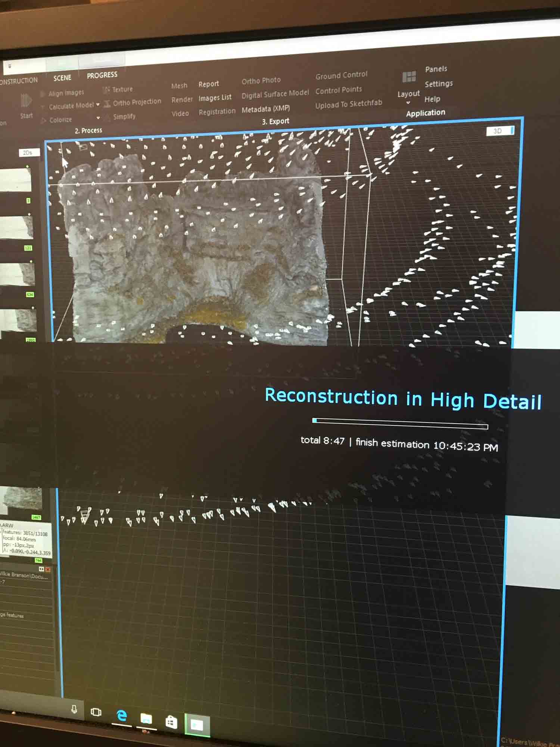This screenshot has height=747, width=560.
Task: Open the Help option
Action: point(432,99)
